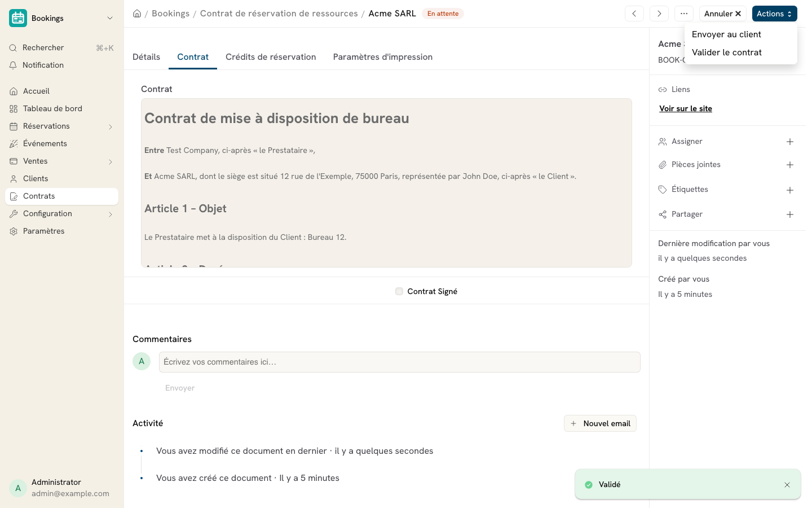
Task: Click the home icon in breadcrumb
Action: point(137,14)
